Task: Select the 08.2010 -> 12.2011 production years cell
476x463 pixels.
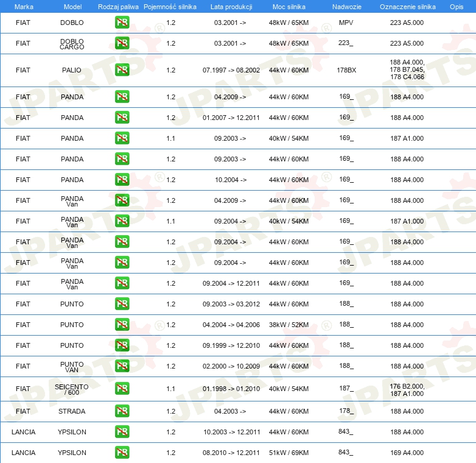Action: pyautogui.click(x=231, y=453)
